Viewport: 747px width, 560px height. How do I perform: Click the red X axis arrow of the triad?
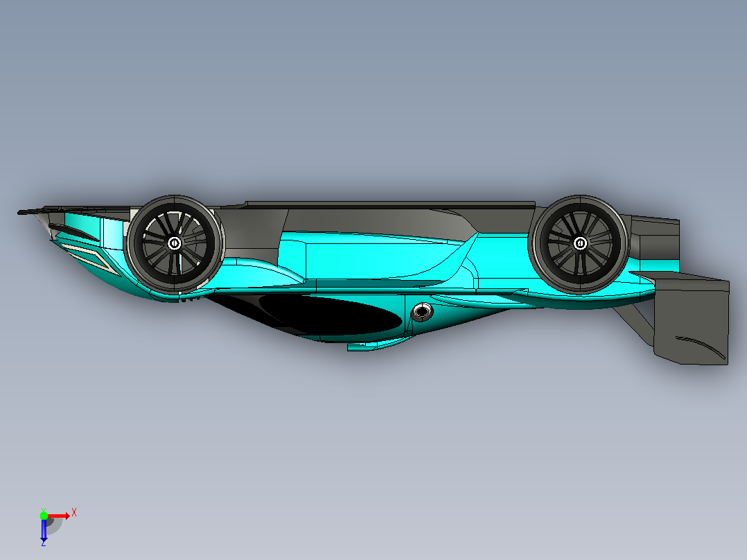pyautogui.click(x=59, y=516)
